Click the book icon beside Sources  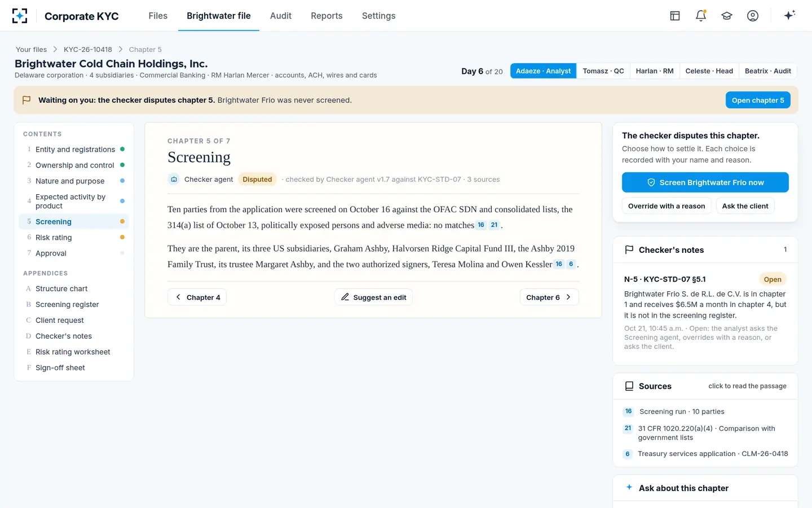pos(629,386)
